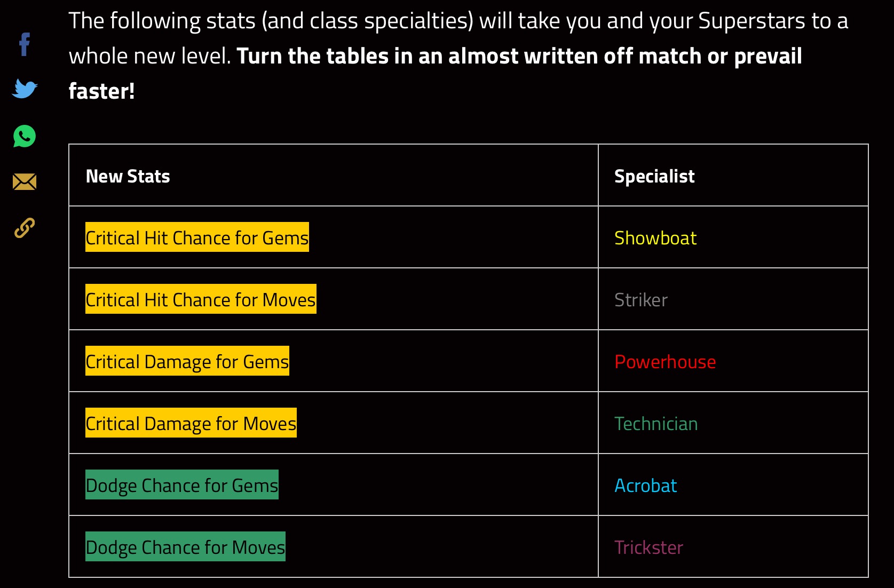Select Dodge Chance for Moves entry

click(x=185, y=547)
